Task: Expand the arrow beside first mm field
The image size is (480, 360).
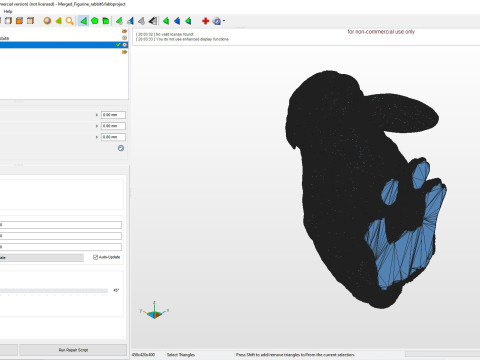Action: coord(97,115)
